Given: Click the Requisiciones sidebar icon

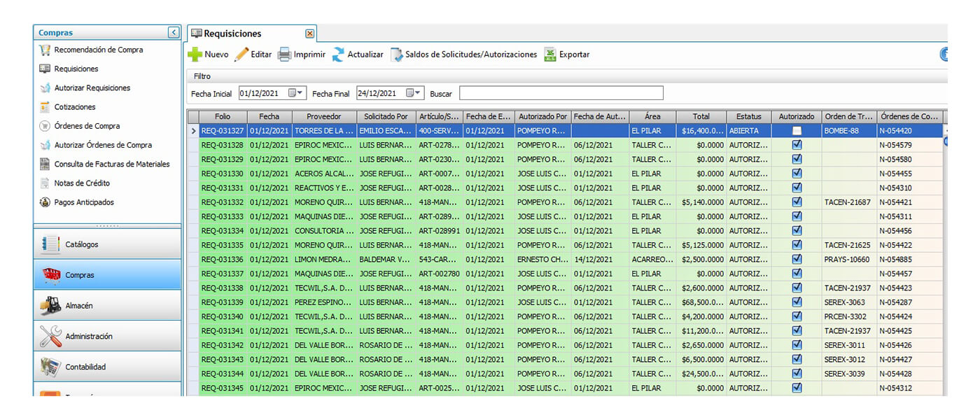Looking at the screenshot, I should pos(45,69).
